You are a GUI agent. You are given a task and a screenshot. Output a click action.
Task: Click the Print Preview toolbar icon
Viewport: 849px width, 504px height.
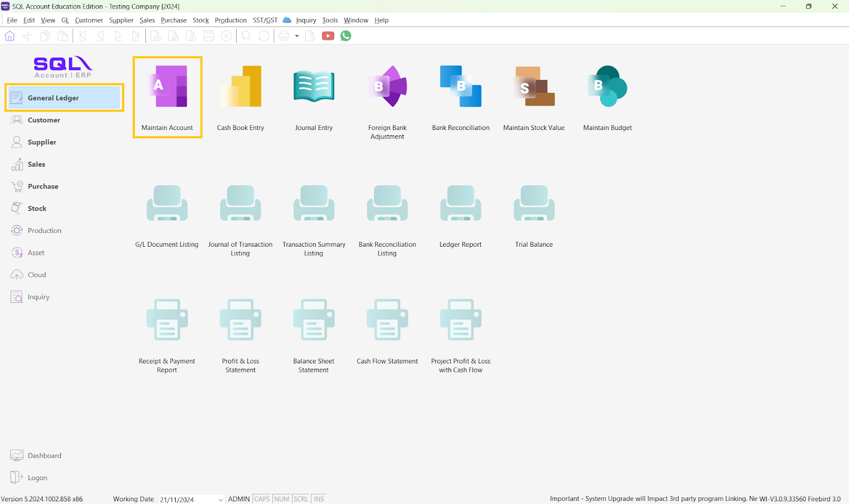pos(310,36)
